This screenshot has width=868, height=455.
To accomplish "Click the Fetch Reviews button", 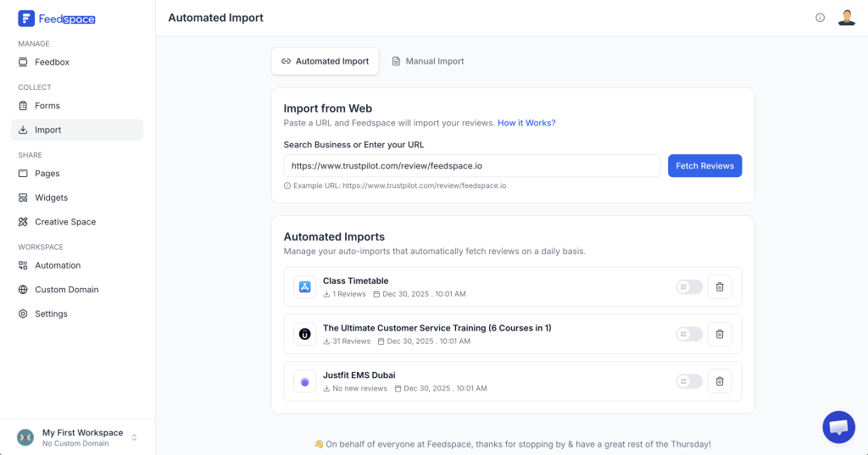I will [704, 166].
